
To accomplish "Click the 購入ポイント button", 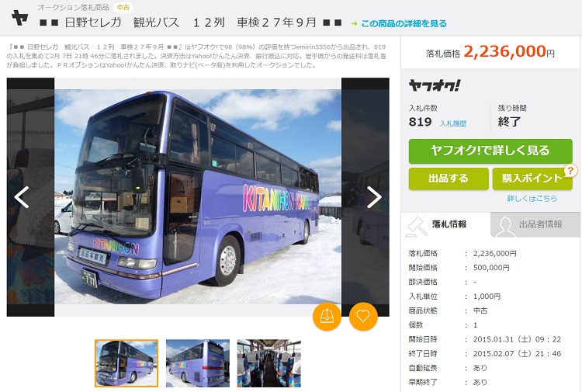I will tap(532, 179).
